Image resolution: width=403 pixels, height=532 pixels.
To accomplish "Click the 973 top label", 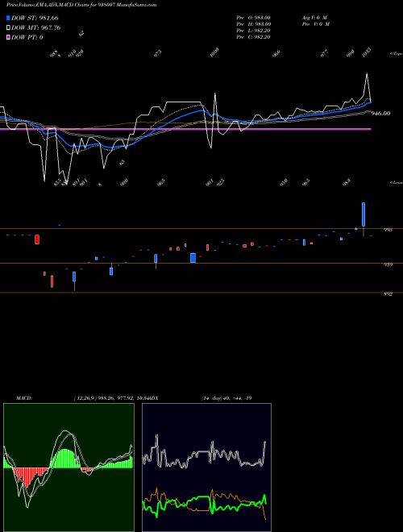I will pos(158,54).
